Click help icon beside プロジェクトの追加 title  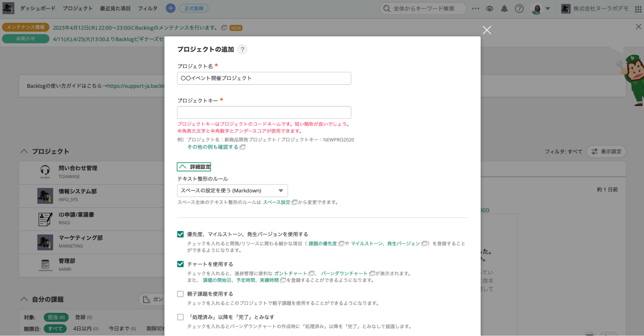click(x=242, y=50)
